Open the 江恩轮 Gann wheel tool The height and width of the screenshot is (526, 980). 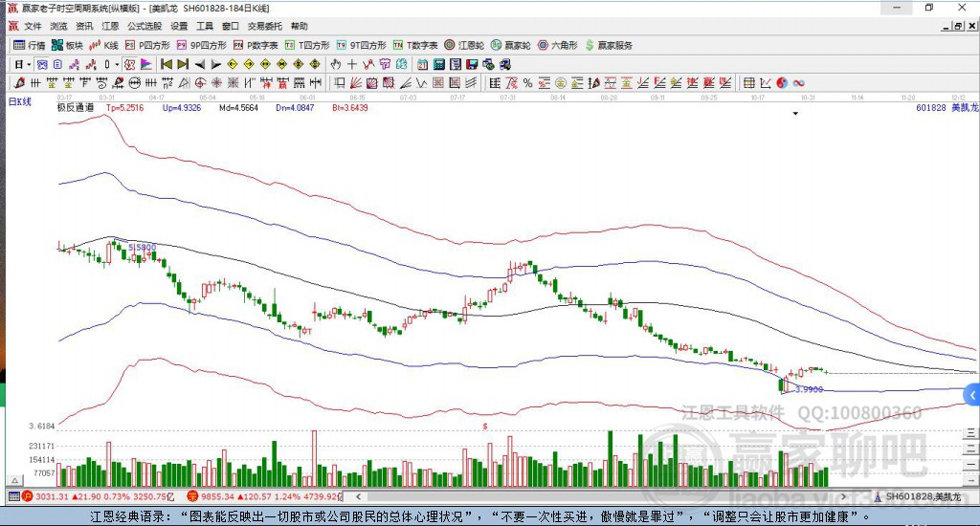[464, 45]
